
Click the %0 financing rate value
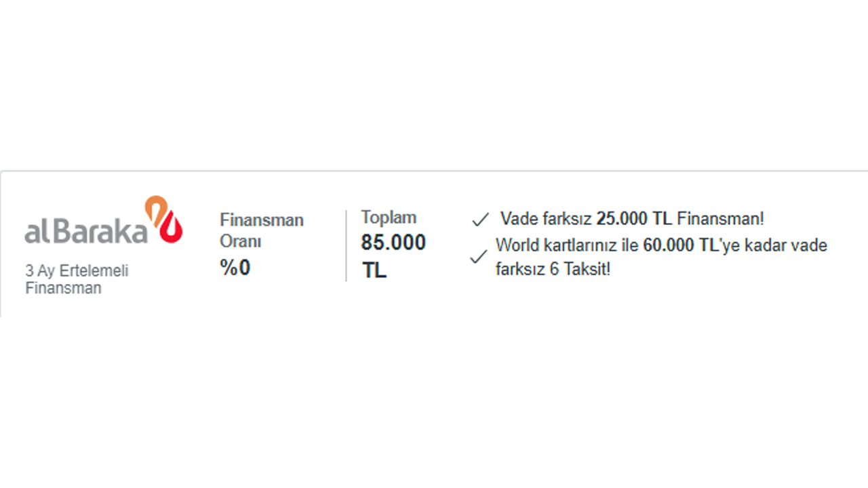[235, 268]
